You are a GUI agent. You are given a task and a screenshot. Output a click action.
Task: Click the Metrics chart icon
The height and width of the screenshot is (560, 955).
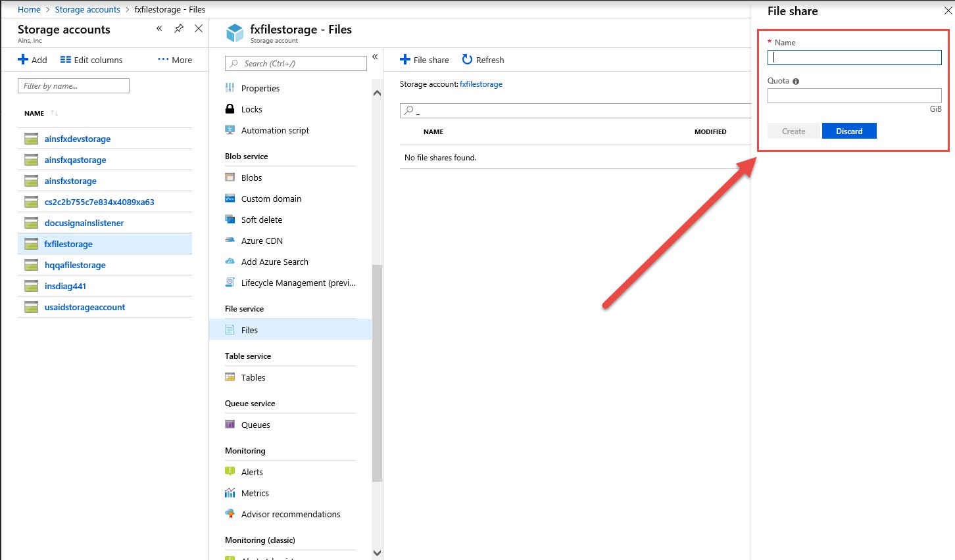230,492
